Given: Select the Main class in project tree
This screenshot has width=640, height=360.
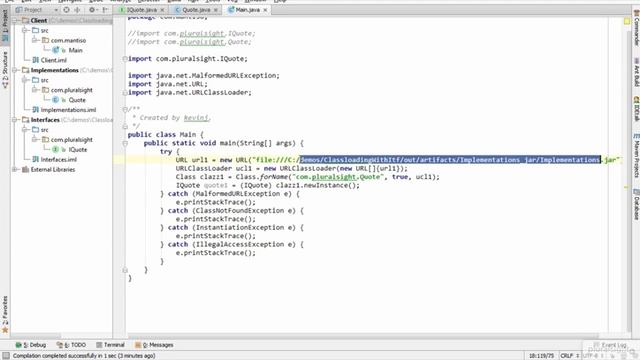Looking at the screenshot, I should [75, 50].
